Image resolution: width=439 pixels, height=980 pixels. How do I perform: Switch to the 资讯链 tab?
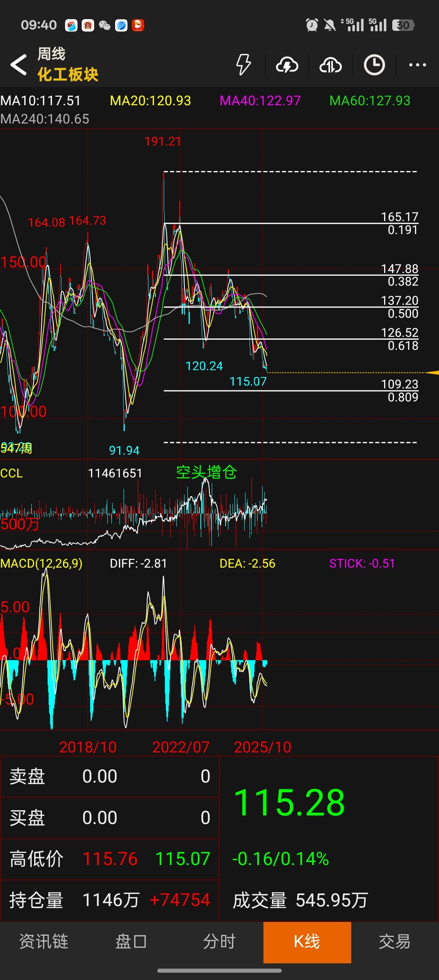(x=44, y=941)
